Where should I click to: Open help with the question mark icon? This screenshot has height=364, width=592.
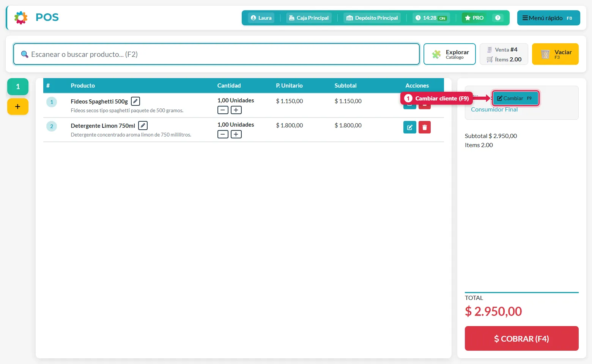tap(498, 18)
